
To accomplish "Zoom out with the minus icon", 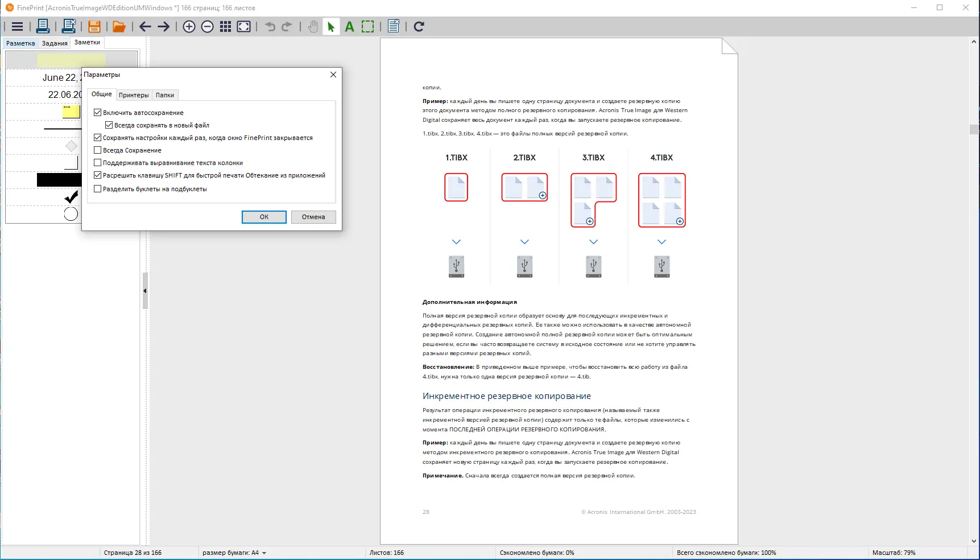I will tap(208, 27).
